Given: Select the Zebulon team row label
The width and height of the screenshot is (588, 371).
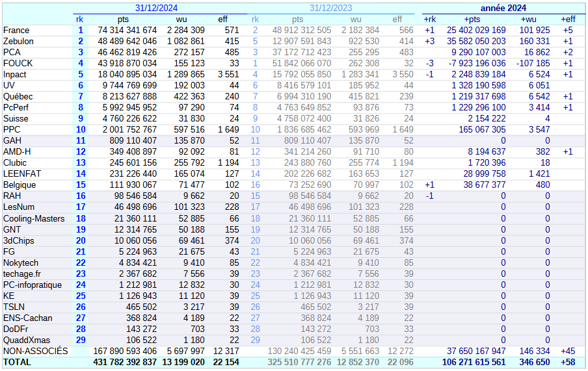Looking at the screenshot, I should [x=18, y=42].
